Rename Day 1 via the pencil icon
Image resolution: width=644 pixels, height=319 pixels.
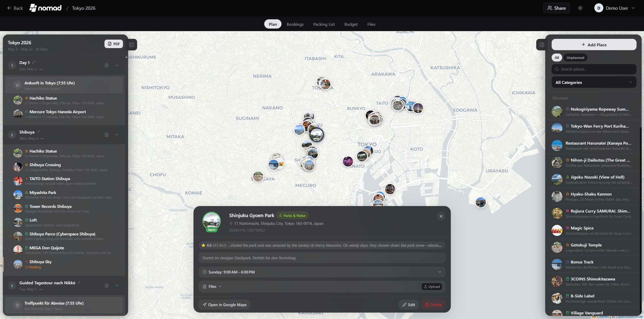pyautogui.click(x=33, y=62)
